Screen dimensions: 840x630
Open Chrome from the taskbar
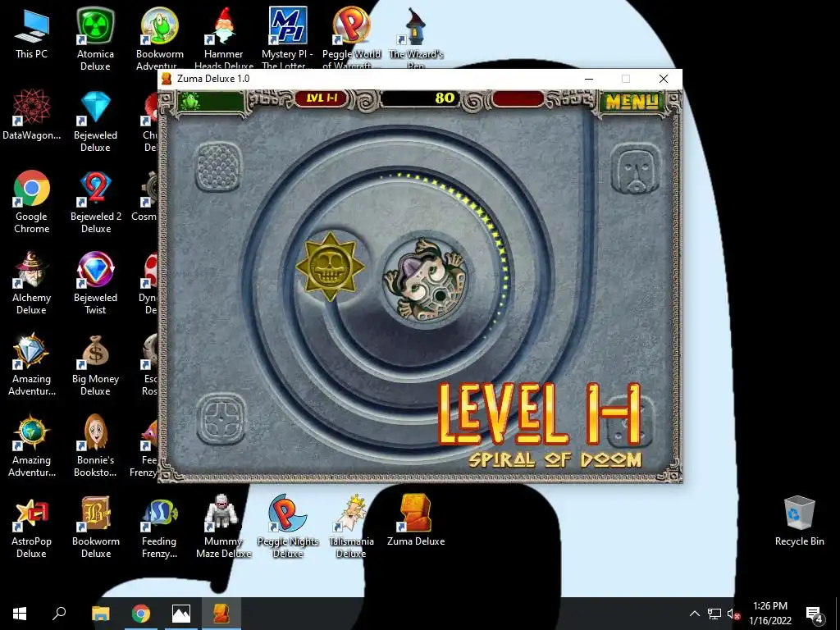click(x=141, y=614)
